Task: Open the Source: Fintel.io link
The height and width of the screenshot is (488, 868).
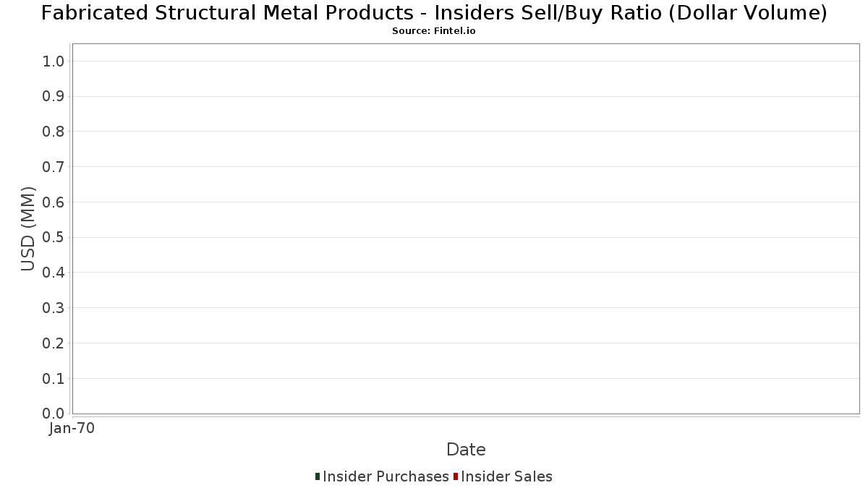Action: [x=433, y=31]
